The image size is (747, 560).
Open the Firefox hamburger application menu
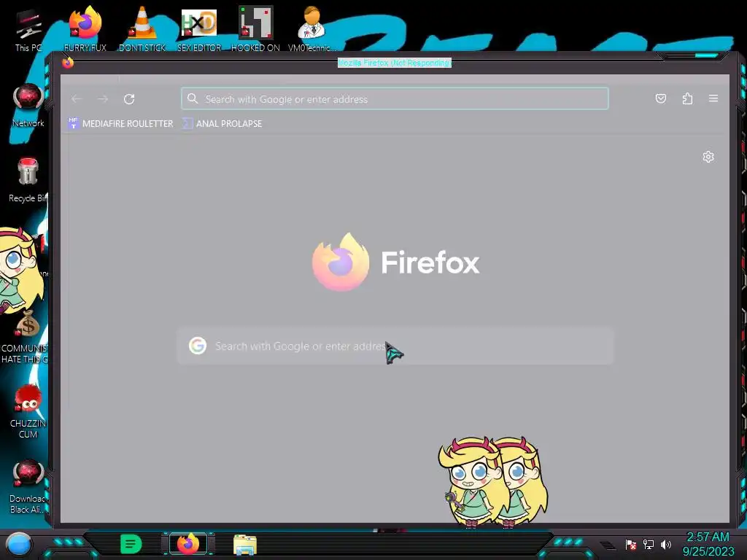(x=713, y=98)
